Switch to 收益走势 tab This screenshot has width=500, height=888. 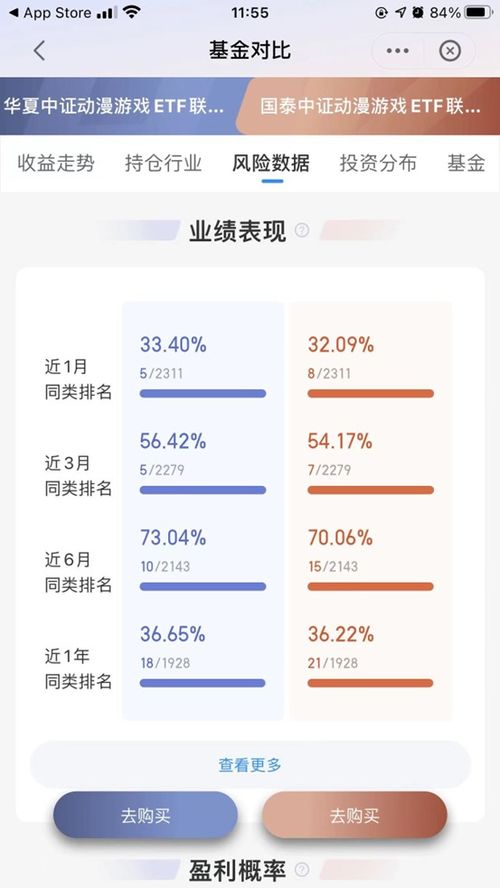(x=55, y=163)
